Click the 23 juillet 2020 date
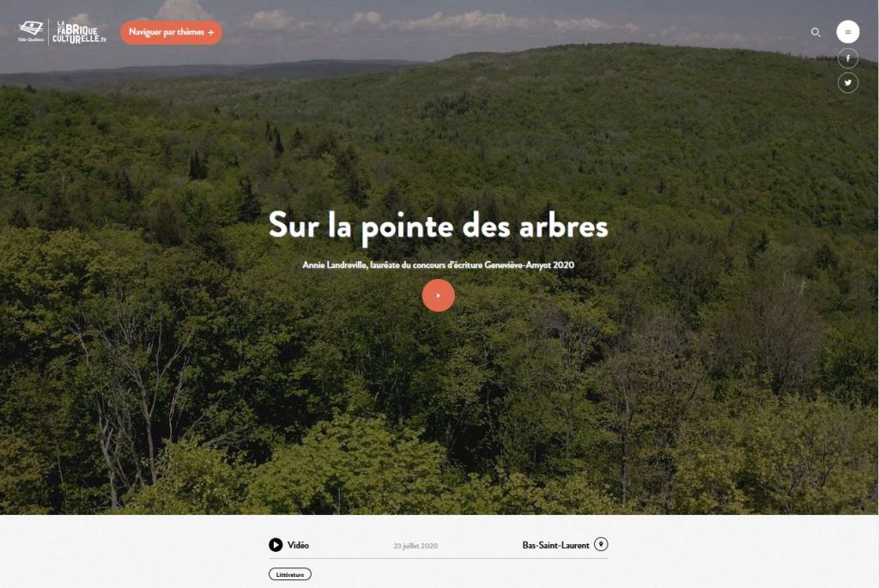Viewport: 879px width, 588px height. (x=415, y=546)
